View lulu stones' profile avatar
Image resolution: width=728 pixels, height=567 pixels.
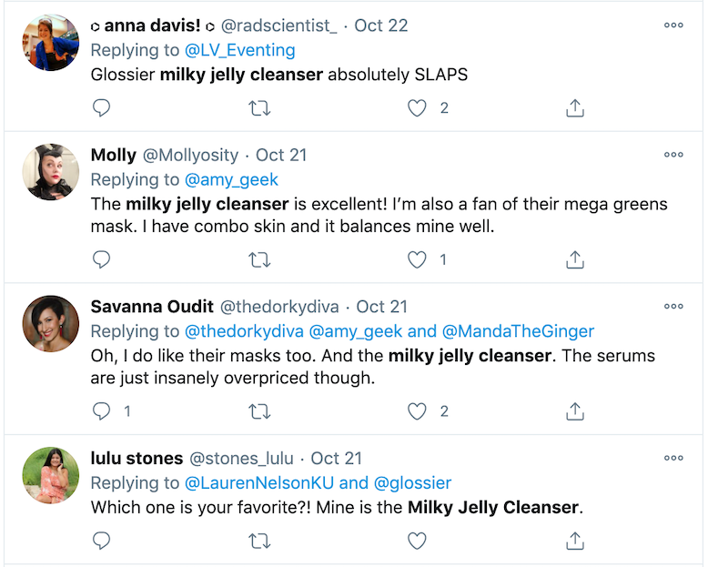click(x=51, y=475)
